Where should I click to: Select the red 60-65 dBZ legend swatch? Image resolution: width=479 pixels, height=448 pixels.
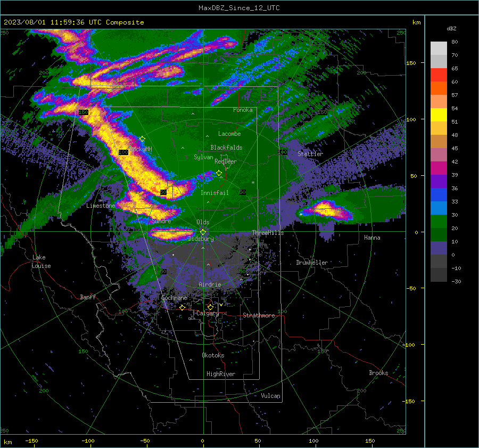pos(439,75)
